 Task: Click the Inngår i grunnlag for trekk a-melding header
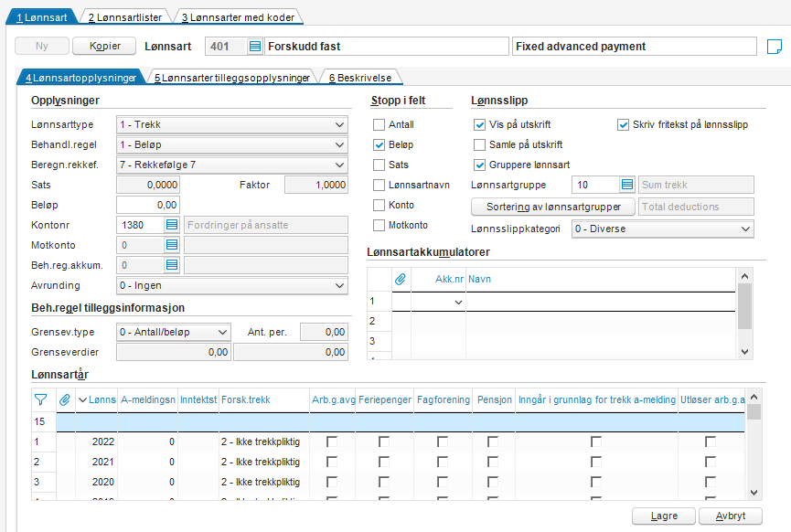tap(597, 399)
